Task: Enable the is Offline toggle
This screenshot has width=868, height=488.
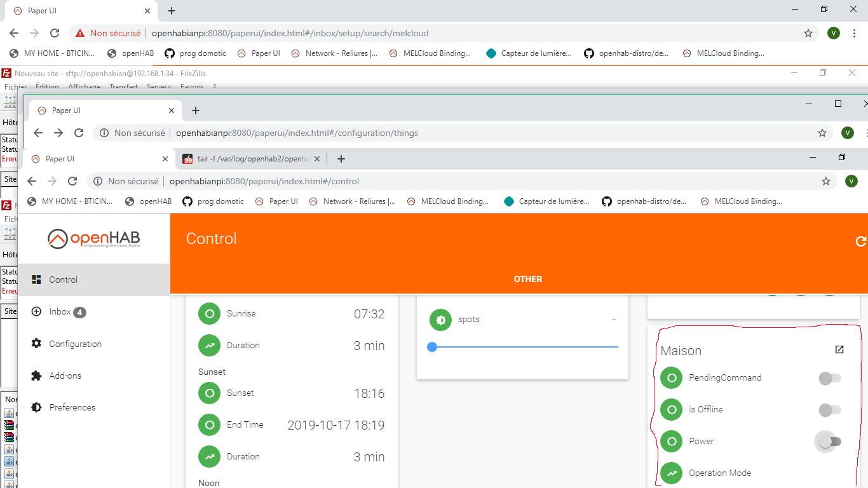Action: [x=828, y=410]
